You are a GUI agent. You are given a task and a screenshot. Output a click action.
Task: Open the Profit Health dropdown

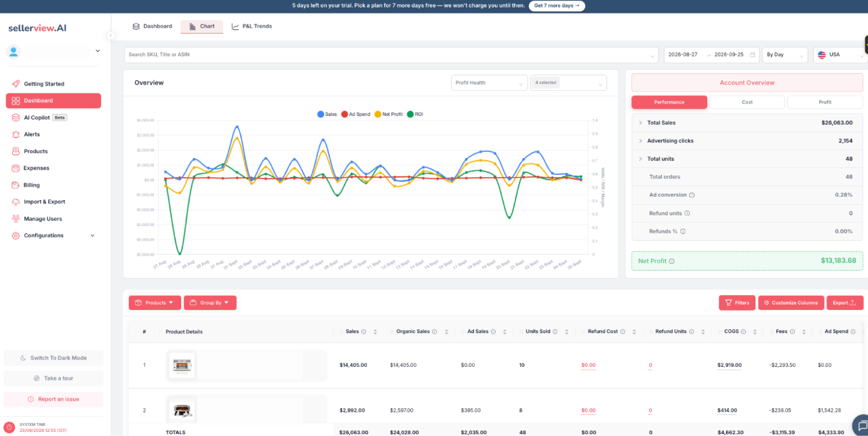click(x=490, y=83)
